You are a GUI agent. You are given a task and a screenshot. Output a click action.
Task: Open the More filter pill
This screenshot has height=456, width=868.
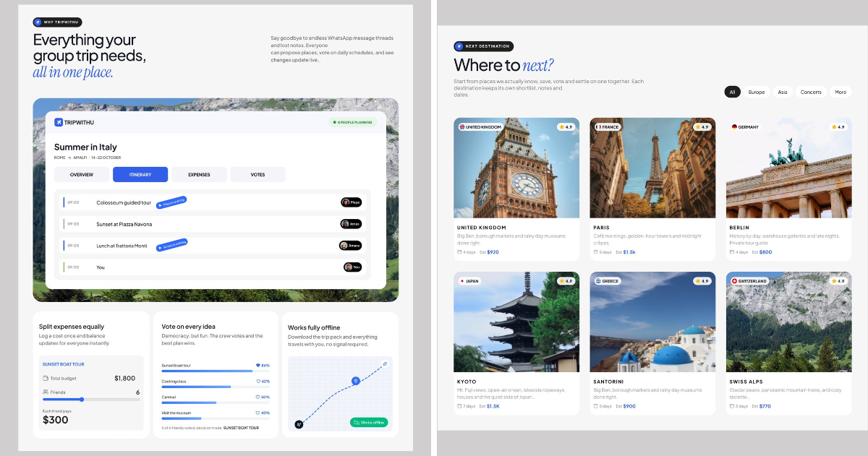(x=841, y=92)
